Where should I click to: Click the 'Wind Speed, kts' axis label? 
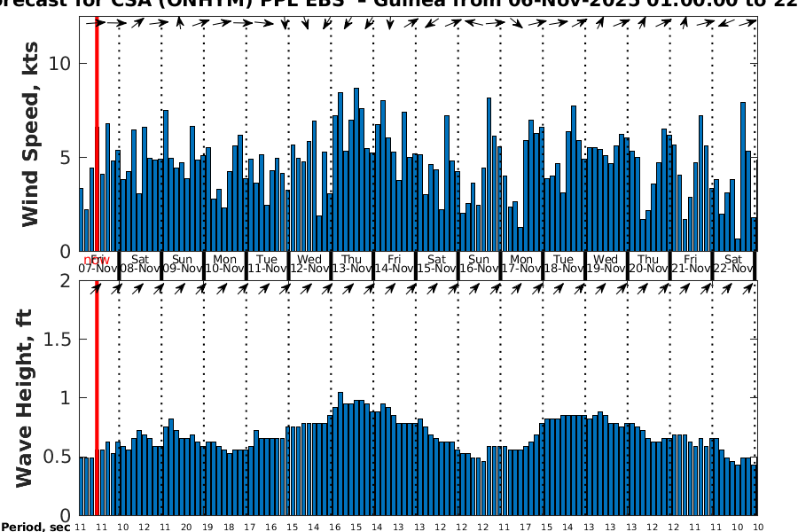point(31,133)
